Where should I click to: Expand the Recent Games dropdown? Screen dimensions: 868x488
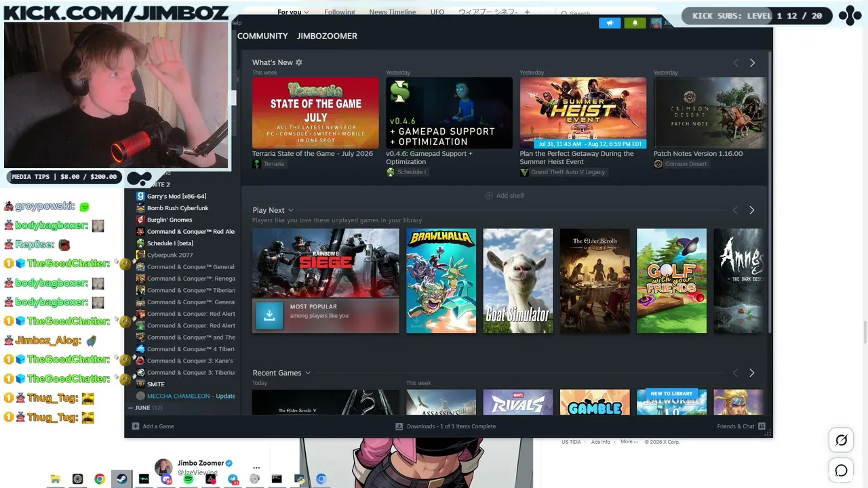pos(307,373)
